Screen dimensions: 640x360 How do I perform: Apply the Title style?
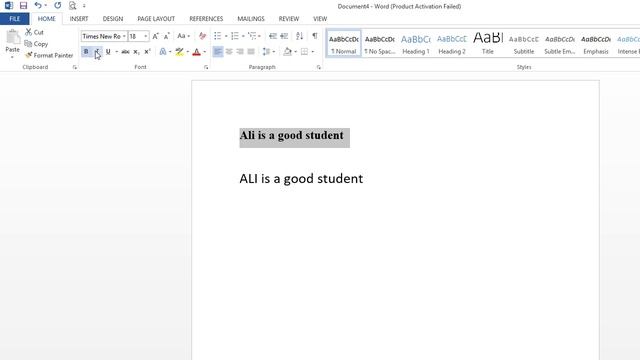click(488, 43)
